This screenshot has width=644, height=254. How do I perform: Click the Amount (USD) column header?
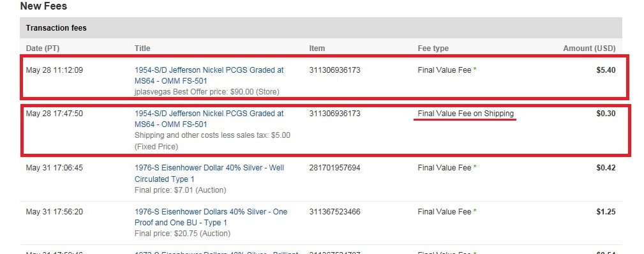(589, 49)
